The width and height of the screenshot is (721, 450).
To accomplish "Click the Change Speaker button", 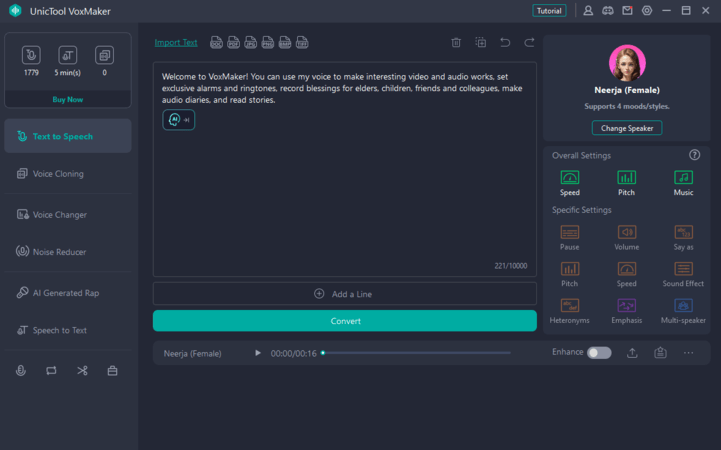I will (627, 128).
